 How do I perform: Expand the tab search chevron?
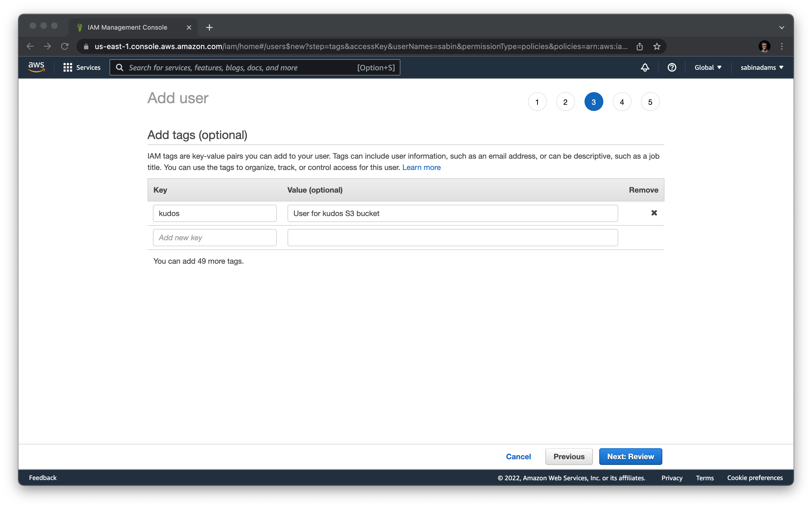[781, 27]
